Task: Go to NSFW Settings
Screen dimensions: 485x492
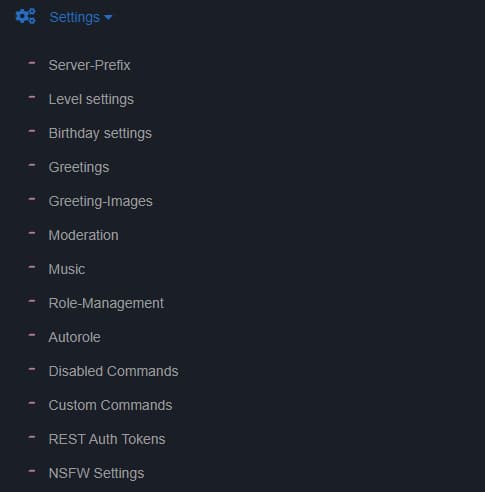Action: point(97,473)
